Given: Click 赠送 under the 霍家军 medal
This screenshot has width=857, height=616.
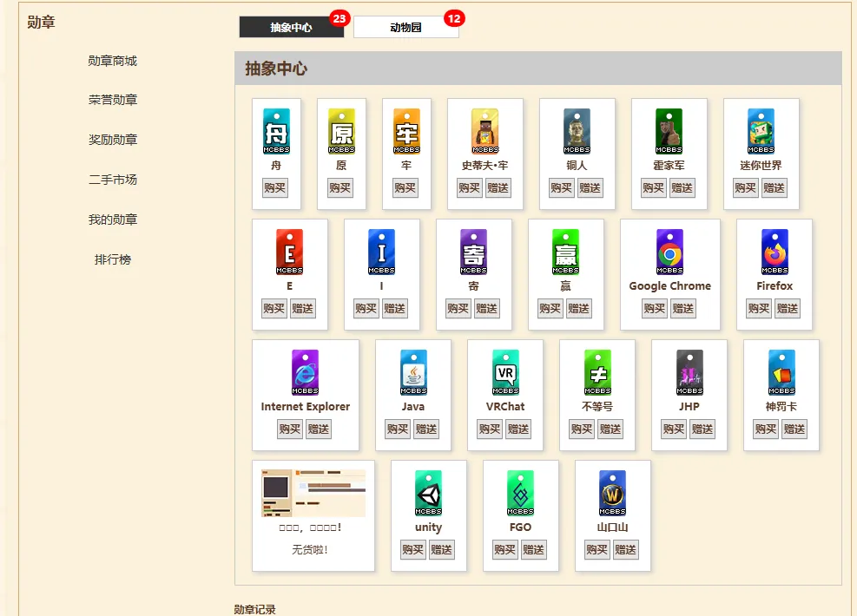Looking at the screenshot, I should [682, 188].
